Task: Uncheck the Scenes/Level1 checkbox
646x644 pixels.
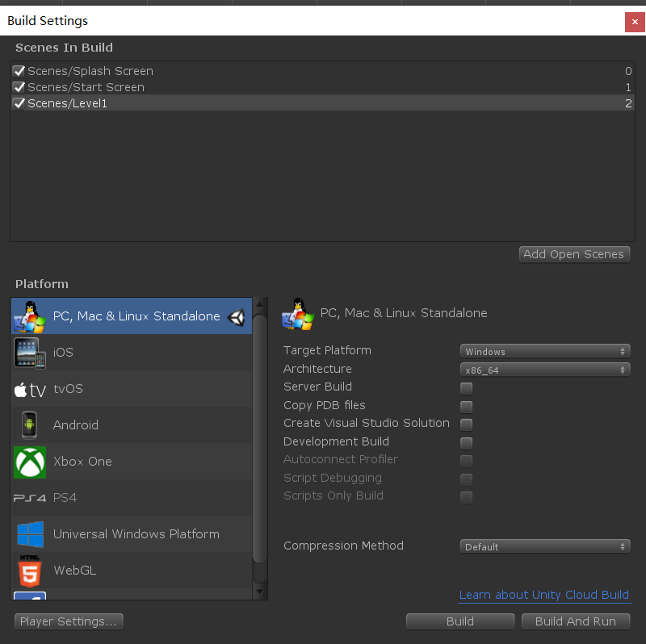Action: click(19, 103)
